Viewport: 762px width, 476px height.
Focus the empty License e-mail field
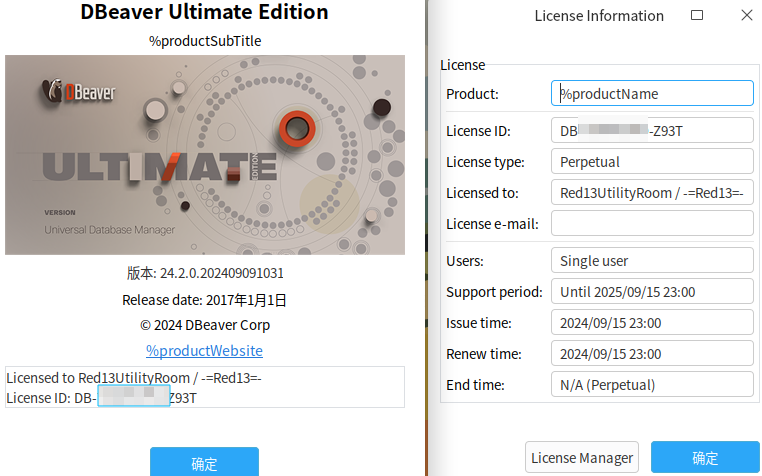pos(652,224)
